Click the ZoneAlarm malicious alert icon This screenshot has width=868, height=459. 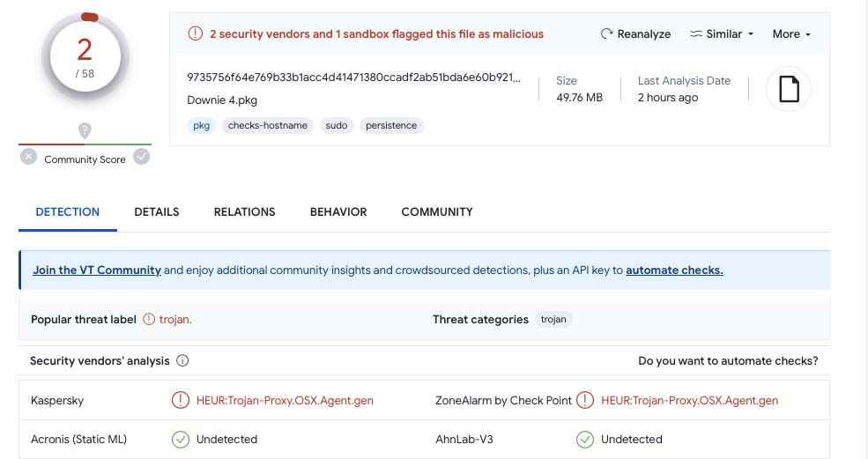tap(585, 400)
